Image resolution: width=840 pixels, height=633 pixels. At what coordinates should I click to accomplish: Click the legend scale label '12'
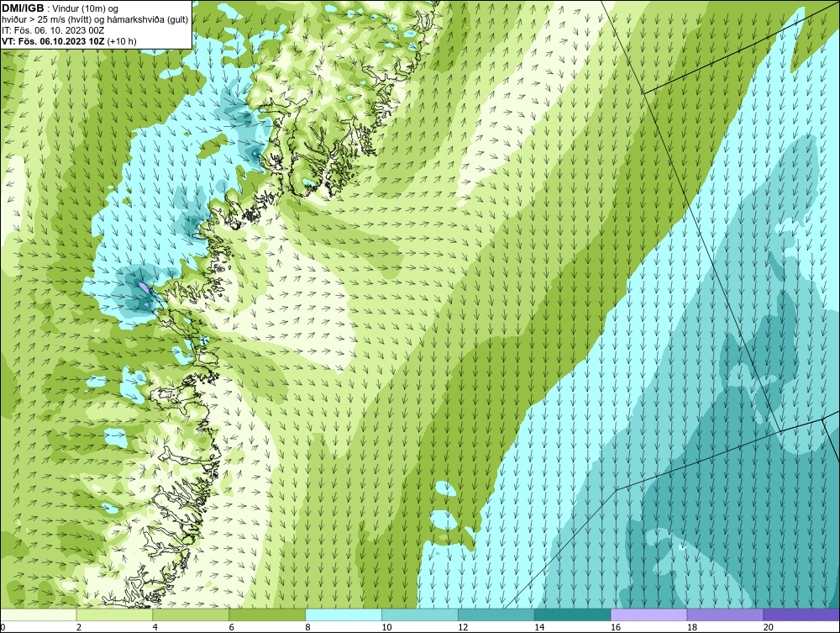click(x=463, y=627)
